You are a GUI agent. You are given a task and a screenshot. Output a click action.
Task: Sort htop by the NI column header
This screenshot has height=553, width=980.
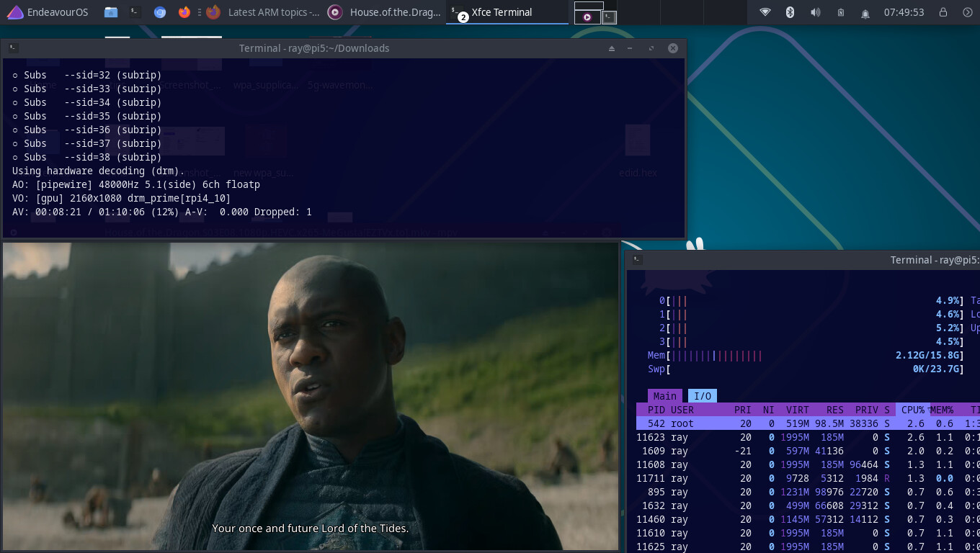768,410
